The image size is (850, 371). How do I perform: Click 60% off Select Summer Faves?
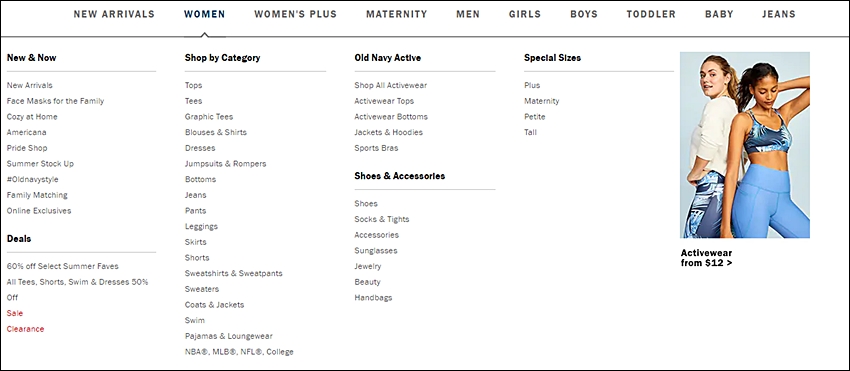click(x=62, y=266)
